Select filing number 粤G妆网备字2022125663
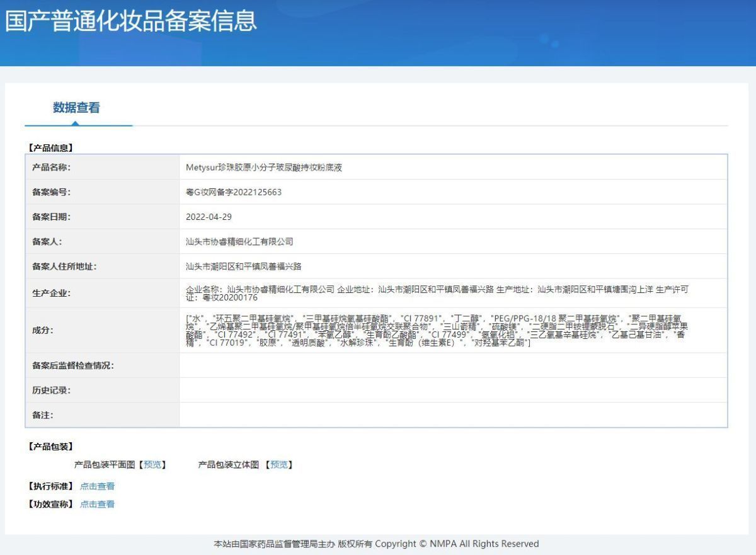Image resolution: width=756 pixels, height=555 pixels. click(x=234, y=192)
